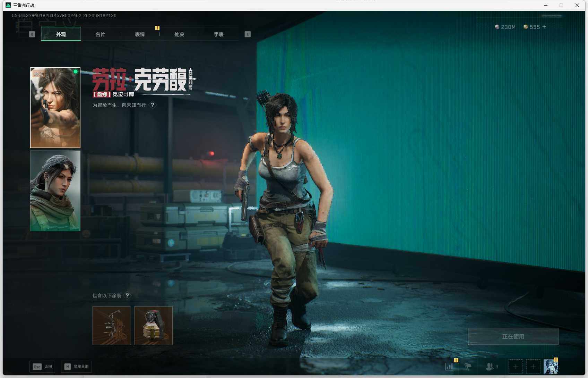Open help next to 为冒险而生，向未知而行
Image resolution: width=588 pixels, height=378 pixels.
point(153,105)
